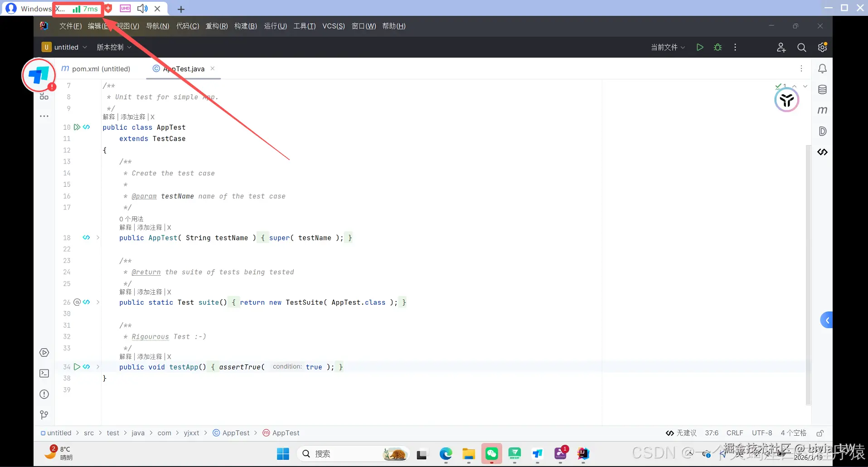Change 4 个空格 indent setting
The width and height of the screenshot is (868, 467).
[793, 433]
